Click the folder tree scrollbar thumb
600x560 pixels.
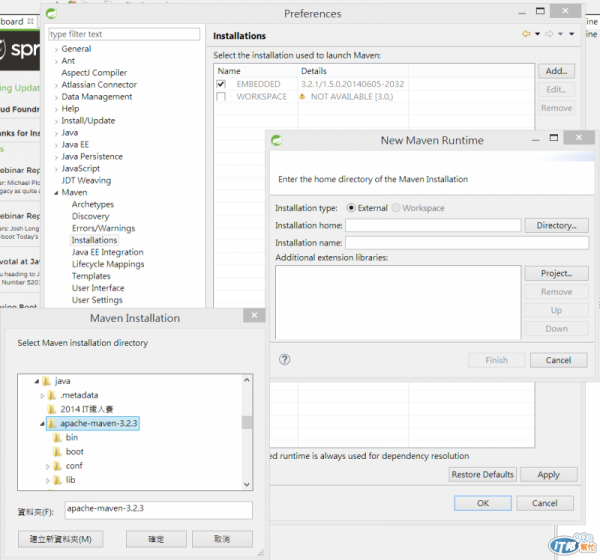(x=247, y=422)
